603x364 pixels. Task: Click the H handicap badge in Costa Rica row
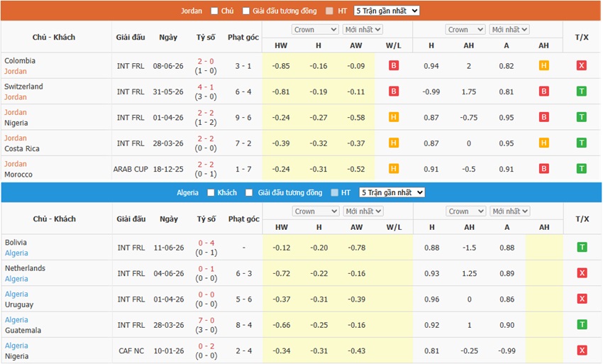543,143
